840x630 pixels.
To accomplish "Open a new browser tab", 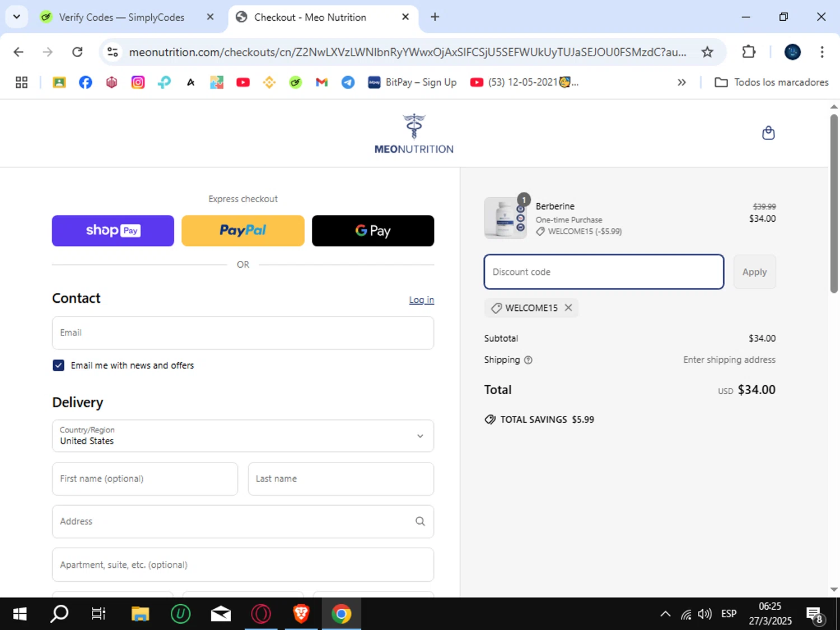I will click(x=435, y=17).
